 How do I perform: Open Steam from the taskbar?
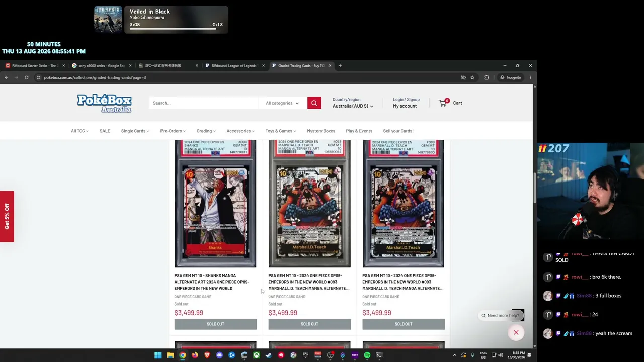269,355
